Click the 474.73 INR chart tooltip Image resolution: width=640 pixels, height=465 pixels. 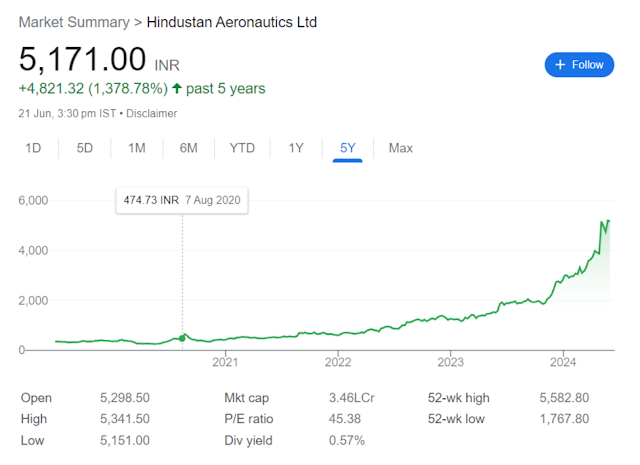pyautogui.click(x=182, y=200)
